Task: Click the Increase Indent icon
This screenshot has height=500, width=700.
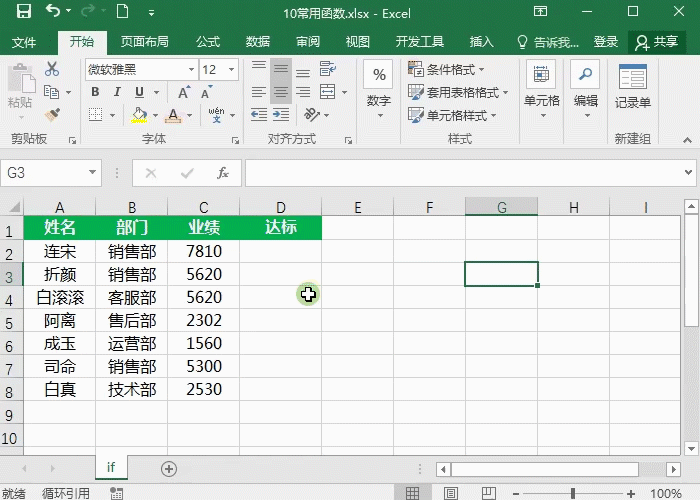Action: click(281, 115)
